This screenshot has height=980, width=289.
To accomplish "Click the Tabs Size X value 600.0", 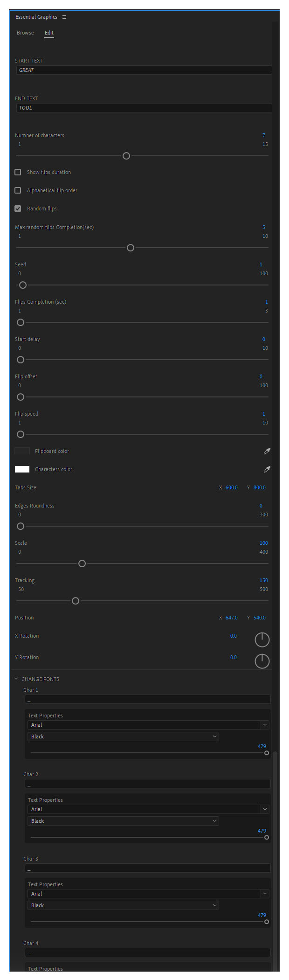I will click(x=232, y=487).
